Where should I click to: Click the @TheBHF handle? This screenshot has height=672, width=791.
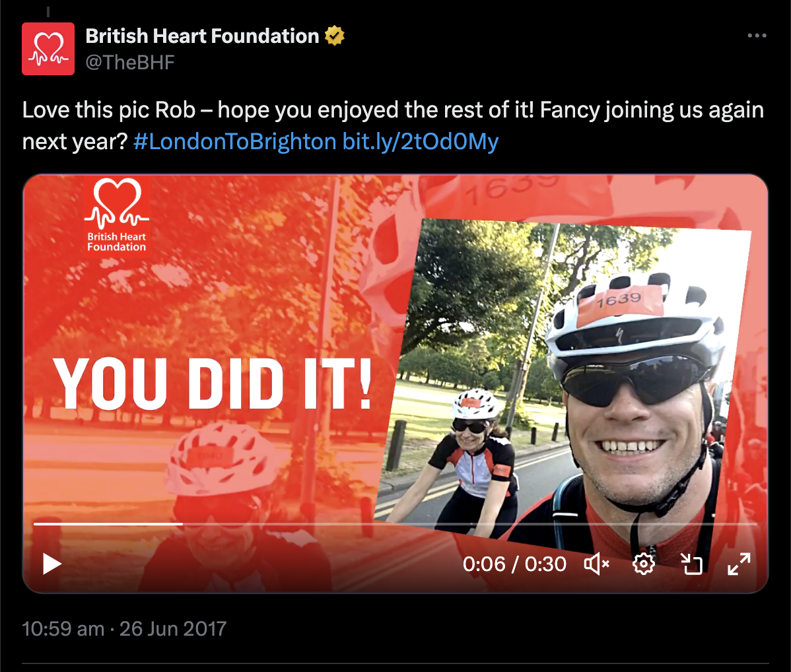(x=129, y=62)
